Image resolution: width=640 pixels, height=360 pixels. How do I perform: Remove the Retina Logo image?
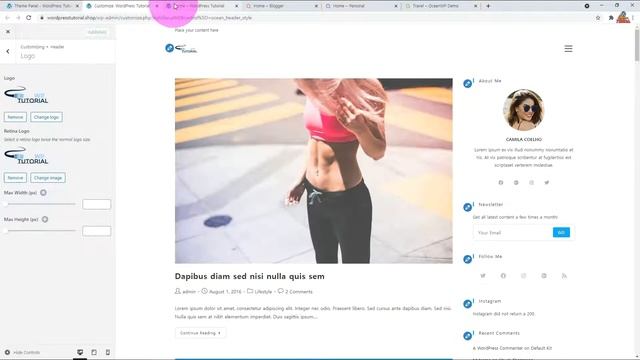pos(15,178)
